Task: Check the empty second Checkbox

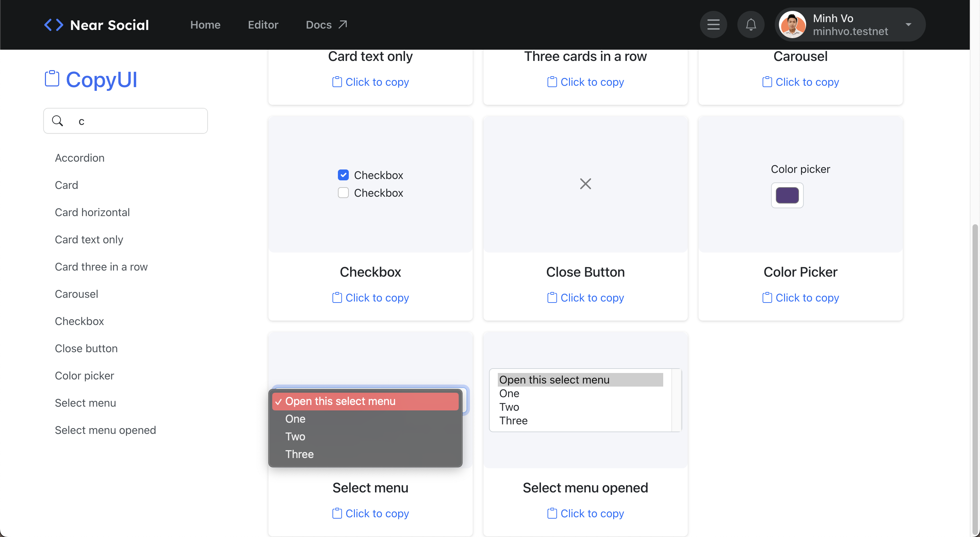Action: (343, 193)
